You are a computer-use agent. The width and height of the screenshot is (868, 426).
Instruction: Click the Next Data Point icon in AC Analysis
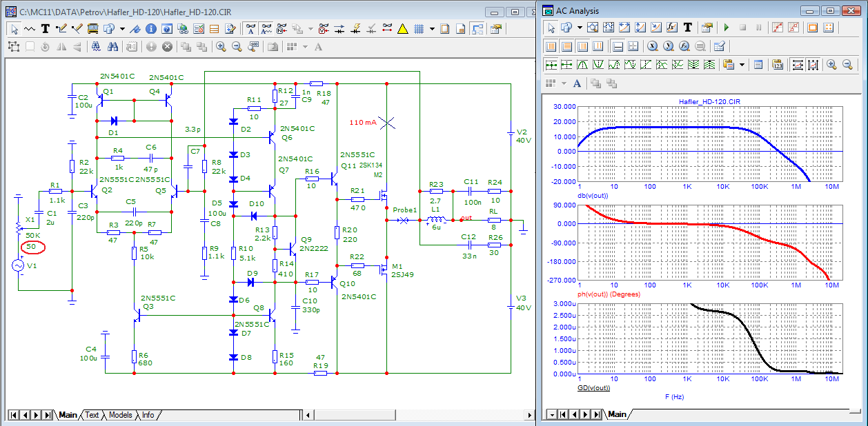tap(551, 64)
